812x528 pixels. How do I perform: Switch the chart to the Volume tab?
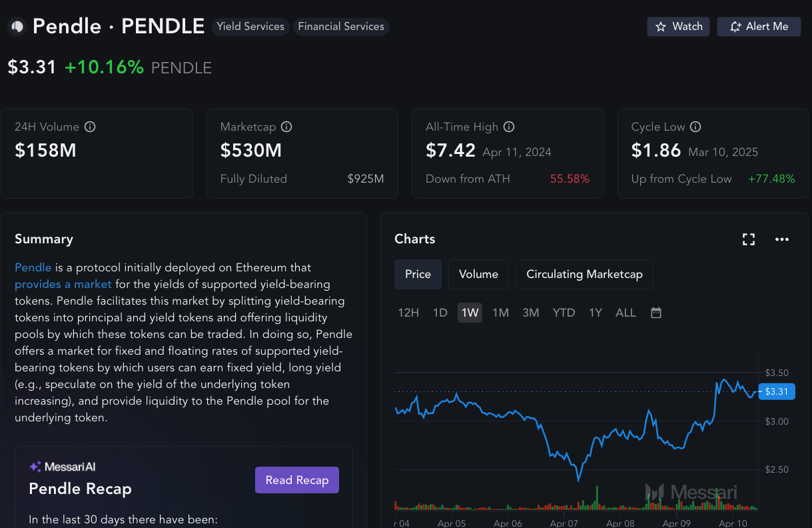[x=478, y=274]
